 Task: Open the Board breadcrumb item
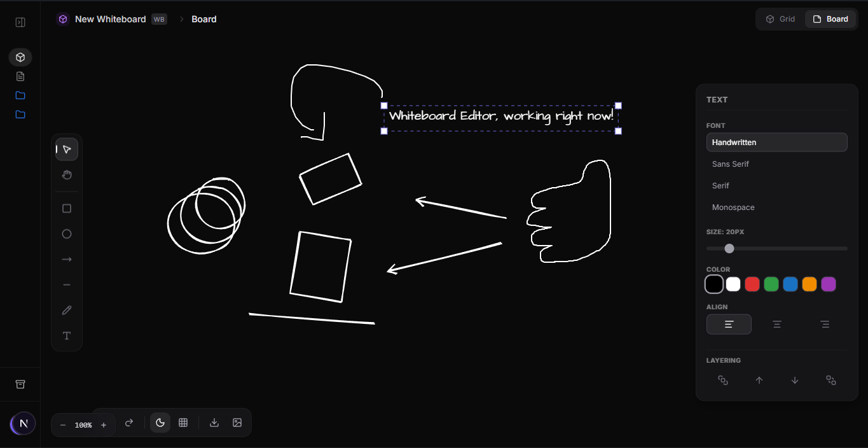pos(203,18)
